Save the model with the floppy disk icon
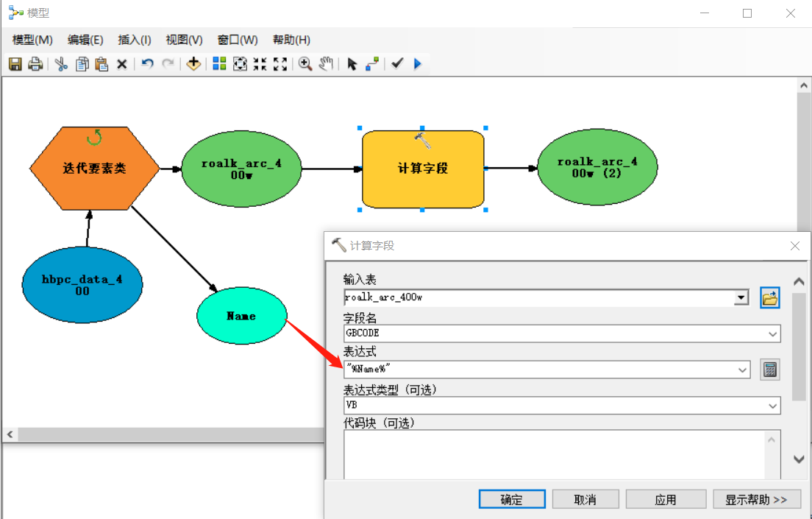812x519 pixels. pyautogui.click(x=15, y=64)
